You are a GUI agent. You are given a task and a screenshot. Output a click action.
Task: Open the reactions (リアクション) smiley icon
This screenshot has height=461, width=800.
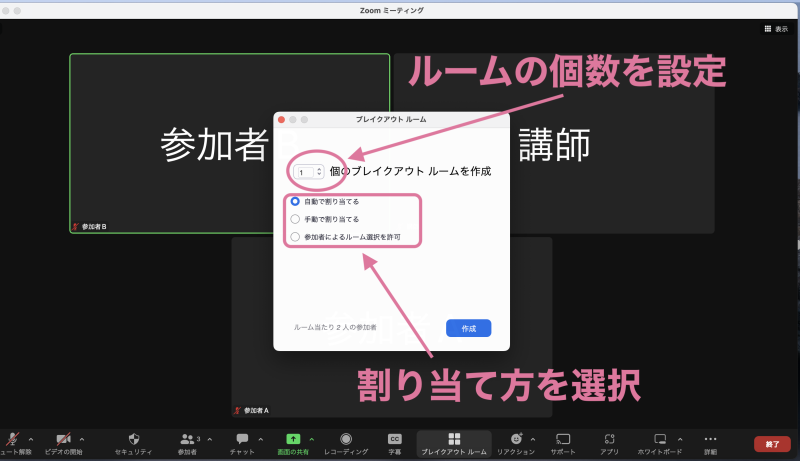516,439
